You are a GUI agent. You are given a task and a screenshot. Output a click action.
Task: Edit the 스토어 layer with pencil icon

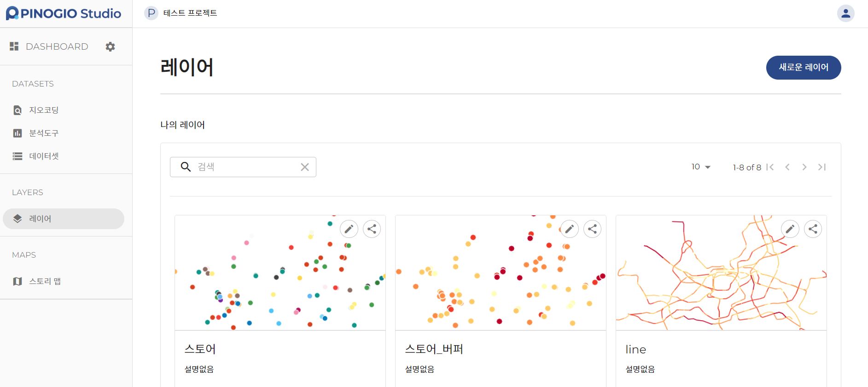[349, 229]
